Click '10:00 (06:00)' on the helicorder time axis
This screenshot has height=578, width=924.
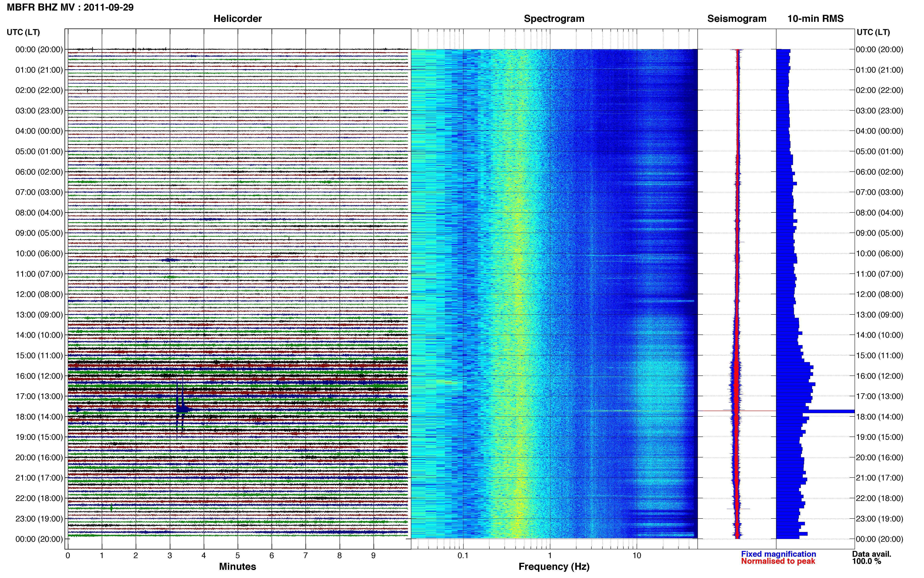(x=39, y=253)
